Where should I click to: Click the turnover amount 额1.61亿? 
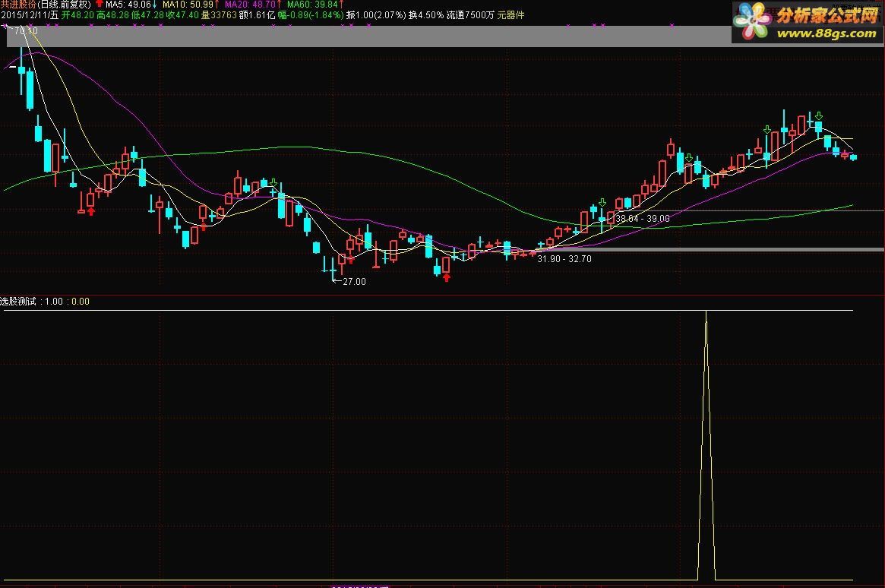coord(257,15)
